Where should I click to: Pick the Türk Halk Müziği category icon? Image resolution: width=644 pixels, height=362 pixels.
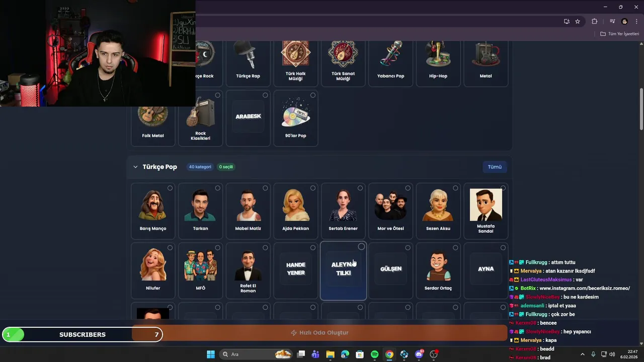(295, 53)
